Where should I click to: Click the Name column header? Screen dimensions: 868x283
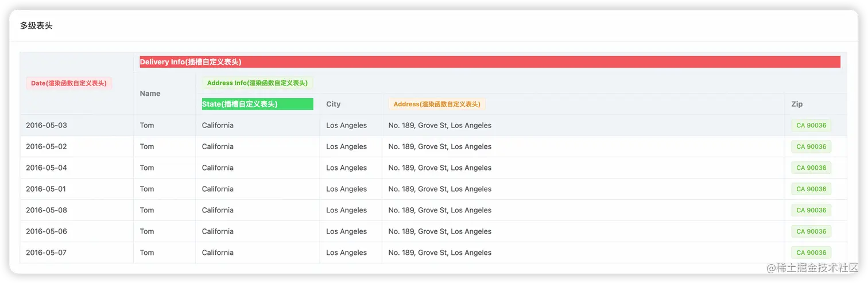(x=150, y=94)
